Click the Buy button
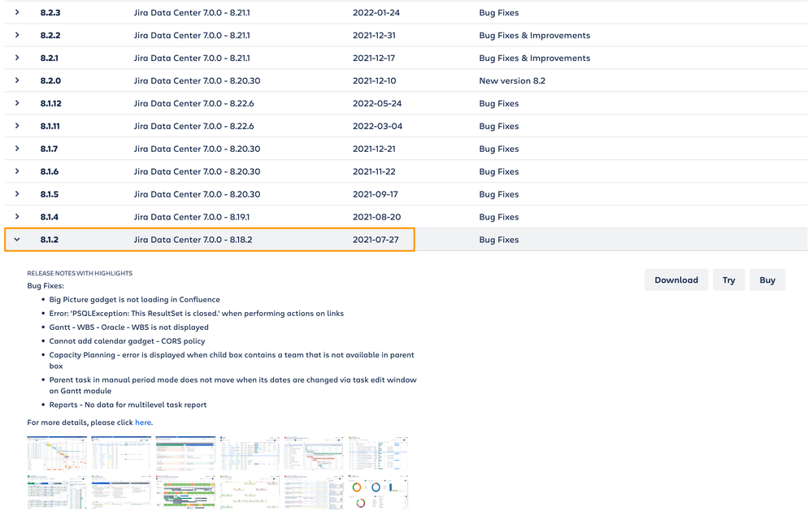This screenshot has height=520, width=812. [766, 279]
